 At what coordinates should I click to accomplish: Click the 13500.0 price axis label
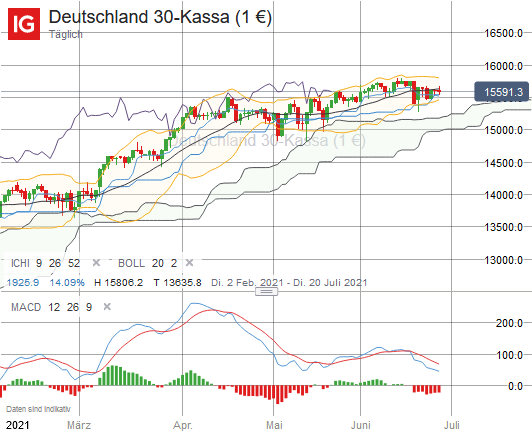point(504,227)
